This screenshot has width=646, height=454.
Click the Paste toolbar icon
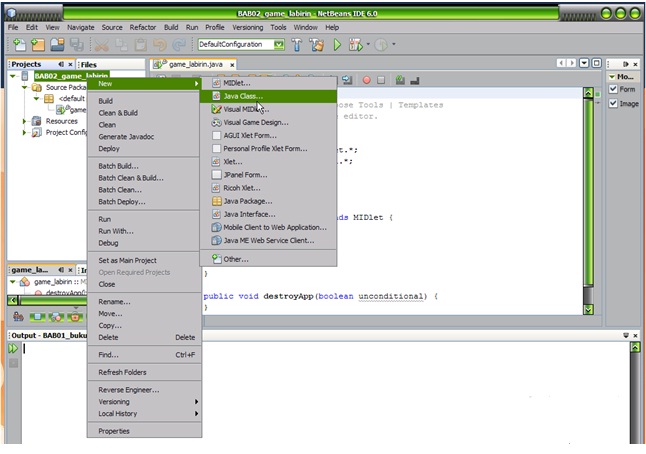[x=140, y=44]
